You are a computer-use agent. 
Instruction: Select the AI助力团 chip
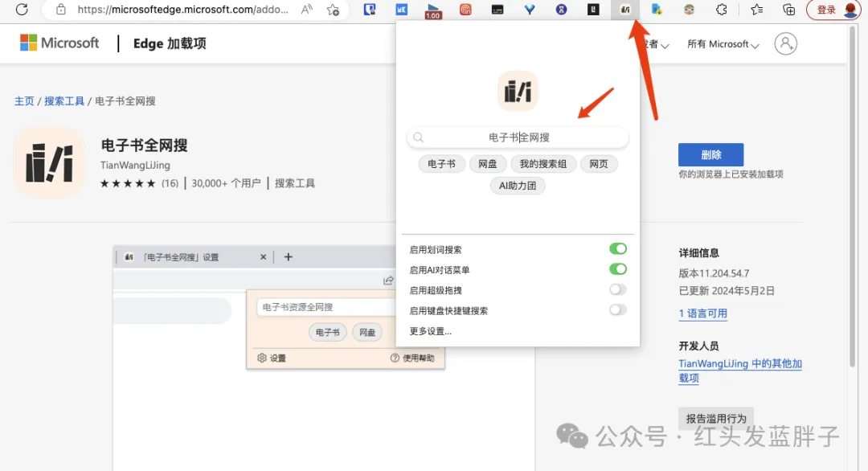tap(518, 186)
